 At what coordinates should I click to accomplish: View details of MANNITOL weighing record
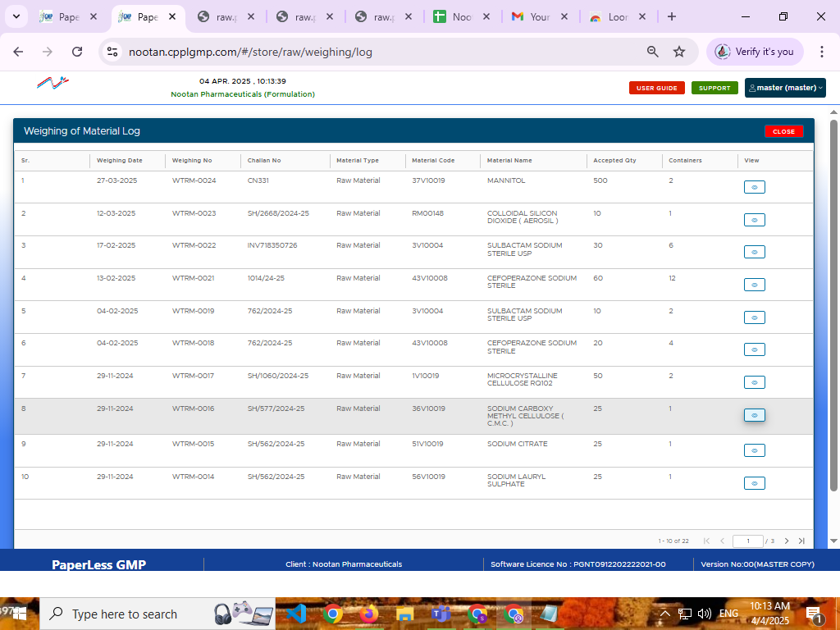pos(754,187)
